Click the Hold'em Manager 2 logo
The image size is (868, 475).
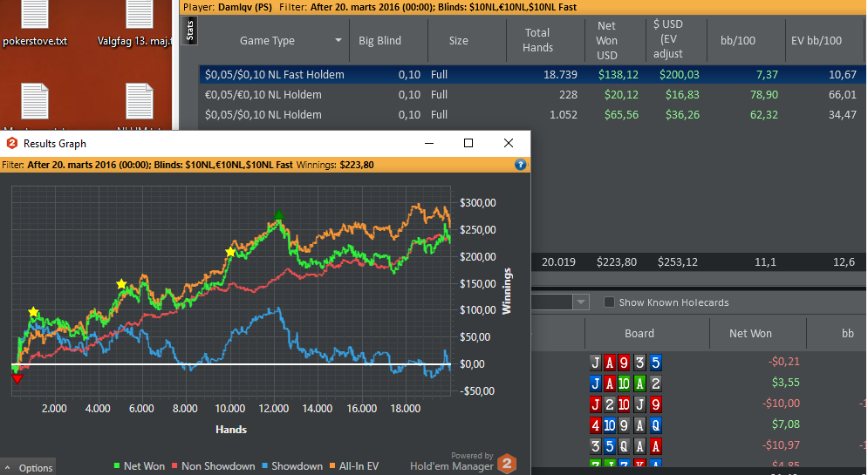point(507,464)
